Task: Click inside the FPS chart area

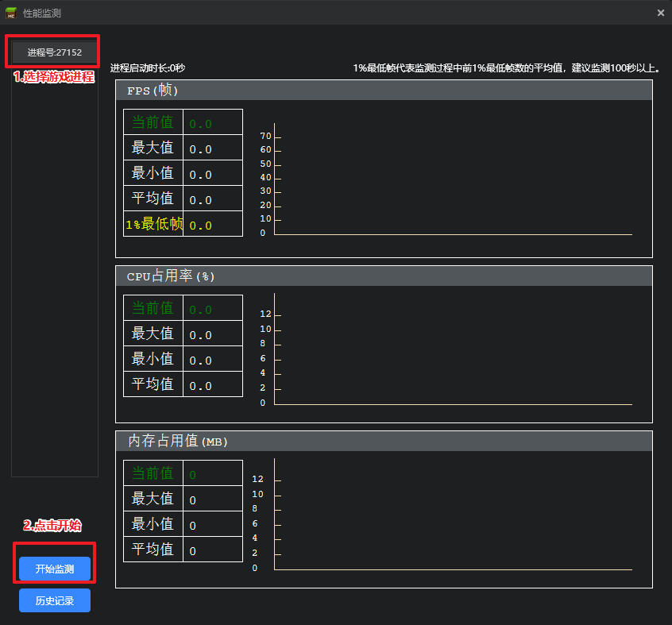Action: (x=453, y=179)
